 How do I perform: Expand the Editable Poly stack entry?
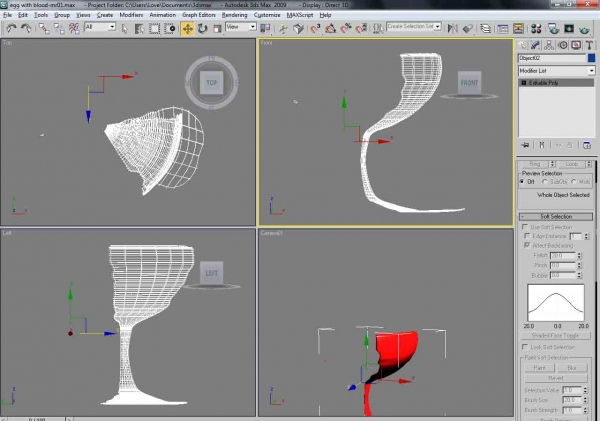pyautogui.click(x=524, y=83)
